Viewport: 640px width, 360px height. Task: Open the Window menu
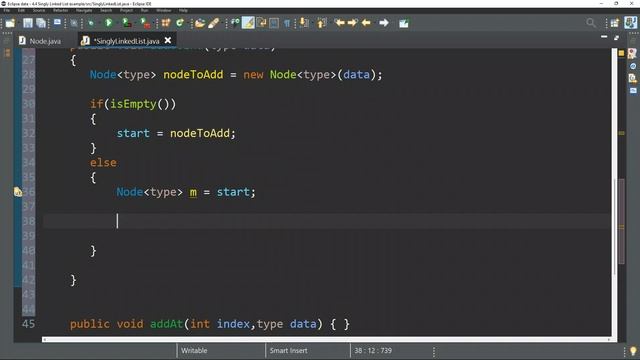(164, 10)
